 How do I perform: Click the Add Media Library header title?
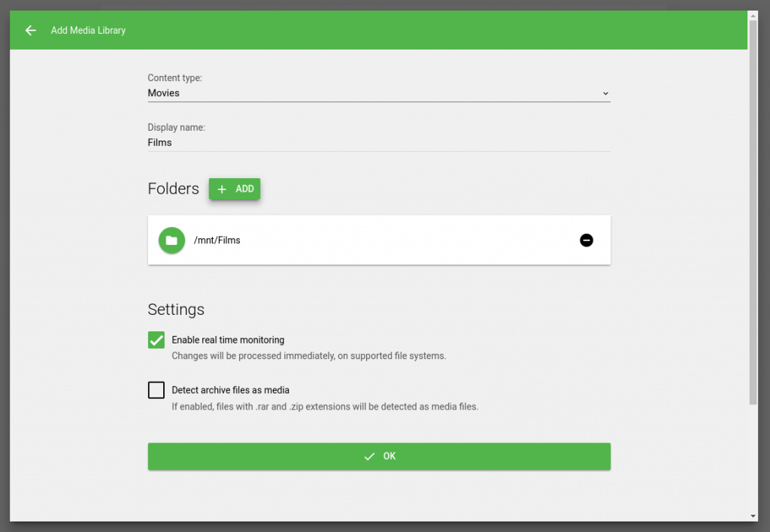point(89,30)
